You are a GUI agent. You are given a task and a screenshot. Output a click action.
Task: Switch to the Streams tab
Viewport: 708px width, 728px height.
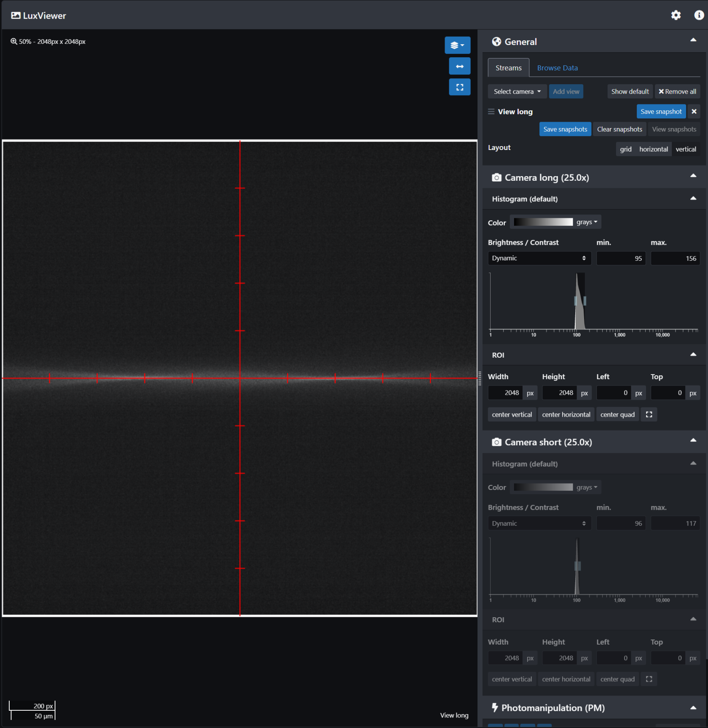point(508,68)
